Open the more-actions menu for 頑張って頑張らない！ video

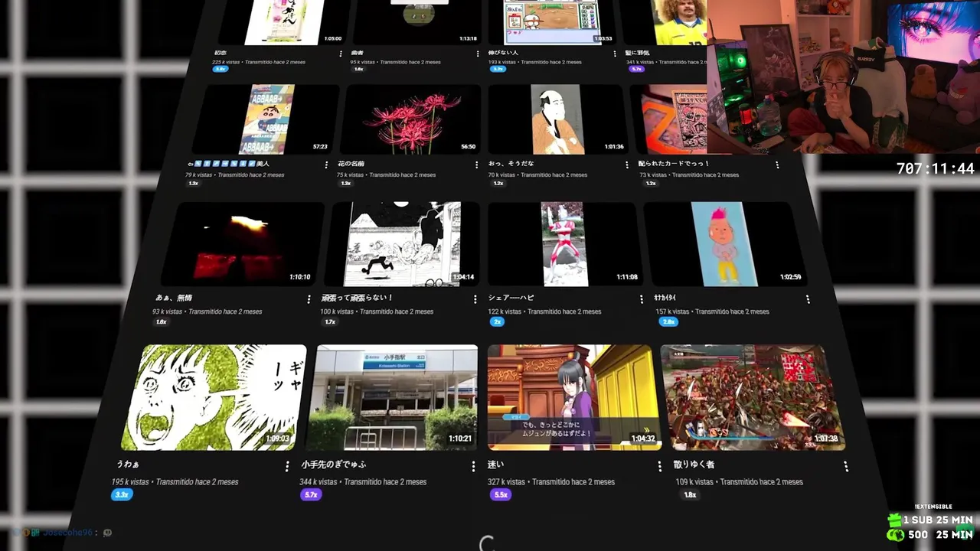pyautogui.click(x=475, y=299)
